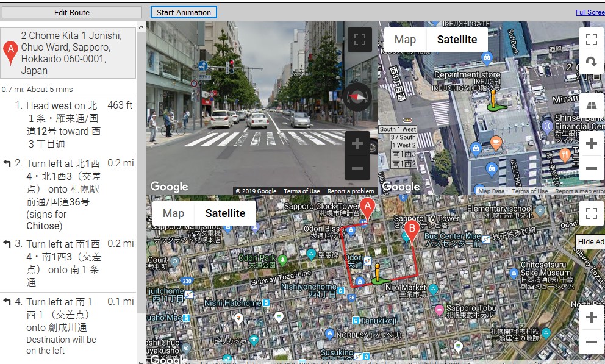The height and width of the screenshot is (364, 605).
Task: Click the sidebar scroll-up arrow
Action: pos(141,27)
